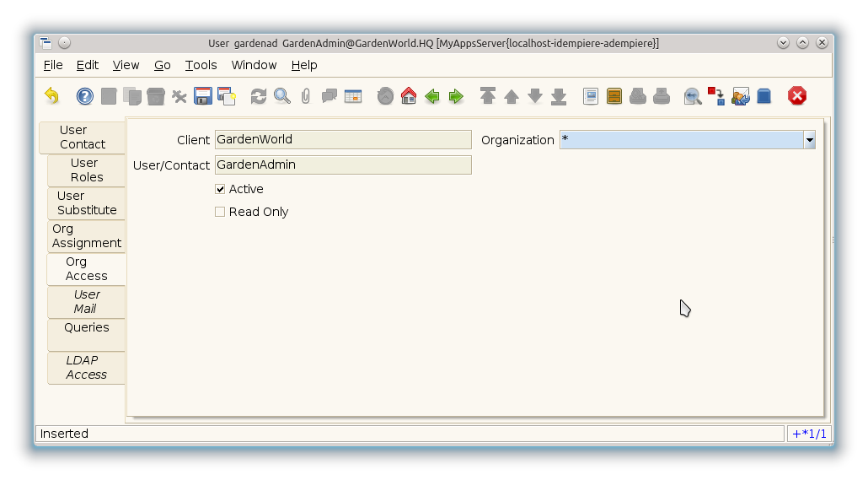Switch to the User Roles tab
Viewport: 868px width, 480px height.
(x=86, y=170)
